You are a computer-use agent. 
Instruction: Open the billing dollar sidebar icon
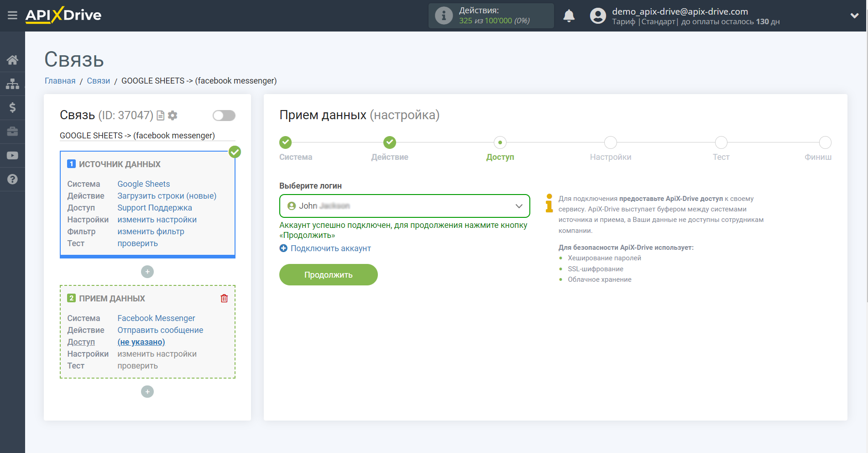[12, 107]
